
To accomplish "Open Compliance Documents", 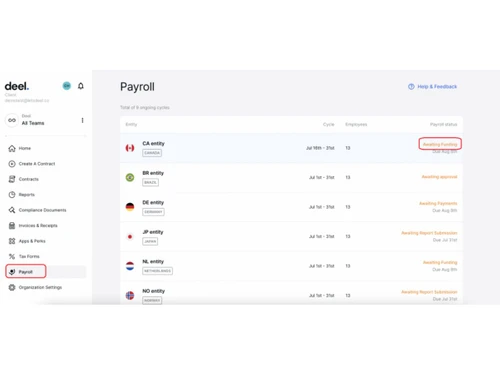I will click(42, 210).
